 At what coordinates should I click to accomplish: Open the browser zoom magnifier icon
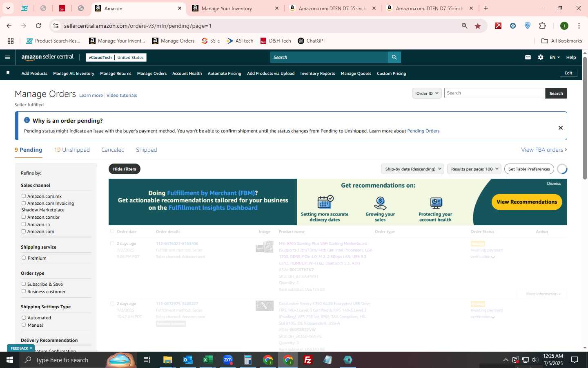click(464, 26)
